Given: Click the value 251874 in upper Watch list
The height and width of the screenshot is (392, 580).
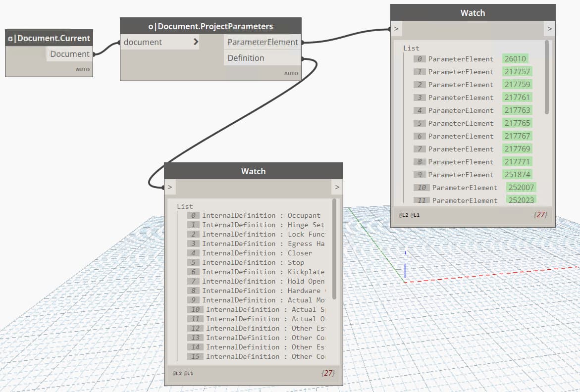Looking at the screenshot, I should pyautogui.click(x=517, y=175).
